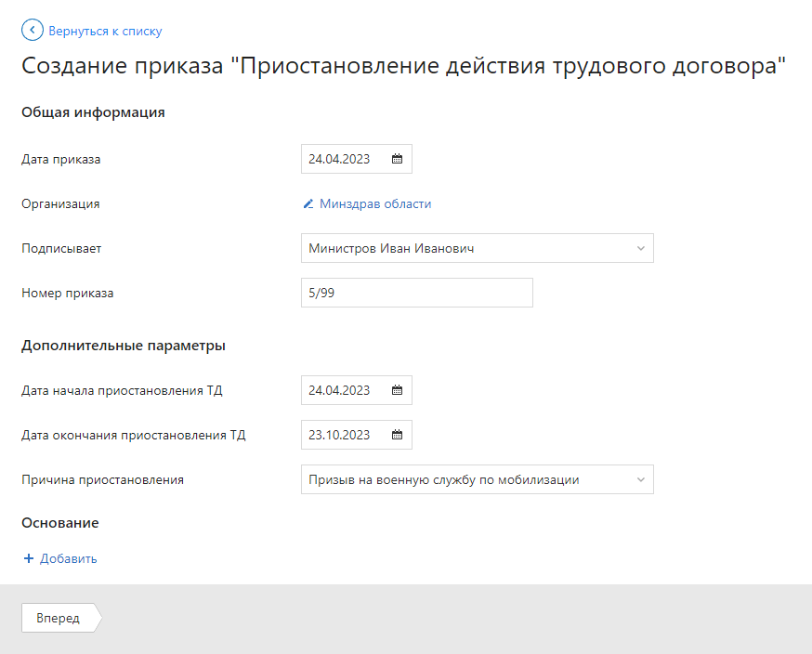Image resolution: width=812 pixels, height=654 pixels.
Task: Click the Дополнительные параметры section heading
Action: tap(124, 346)
